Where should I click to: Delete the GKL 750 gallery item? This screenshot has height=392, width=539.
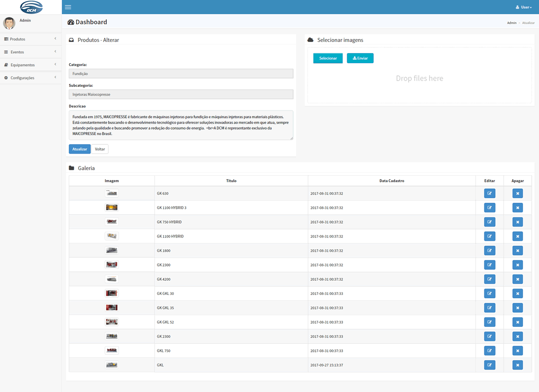pos(517,351)
